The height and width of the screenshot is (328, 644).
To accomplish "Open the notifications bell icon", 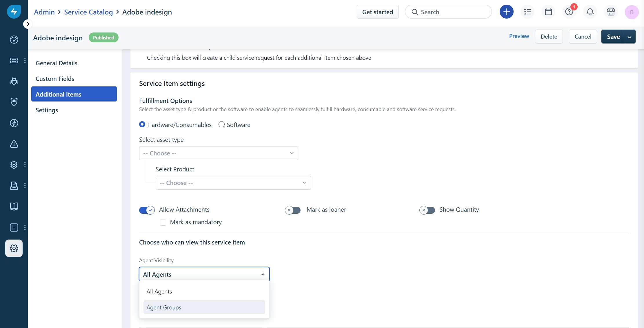I will (590, 12).
